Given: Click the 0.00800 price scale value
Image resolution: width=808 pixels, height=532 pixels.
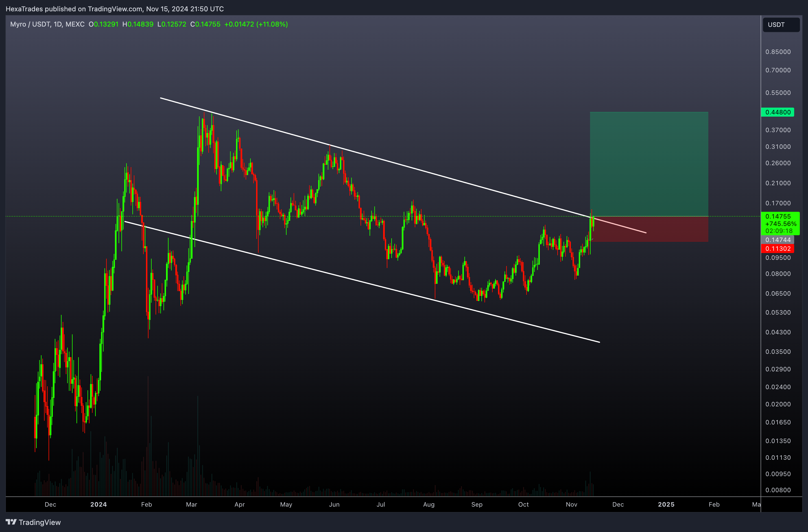Looking at the screenshot, I should click(778, 490).
